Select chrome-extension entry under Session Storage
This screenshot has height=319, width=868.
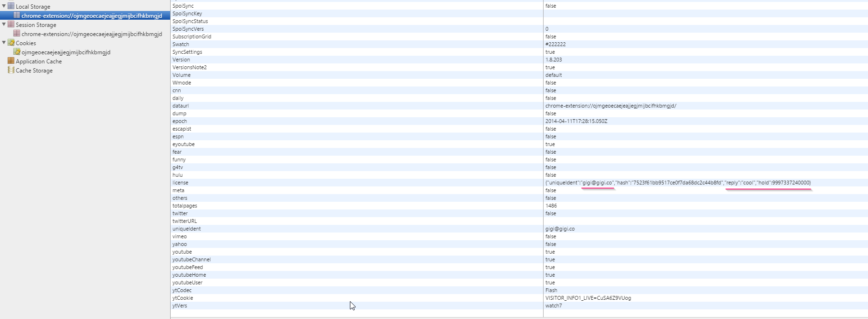coord(92,34)
